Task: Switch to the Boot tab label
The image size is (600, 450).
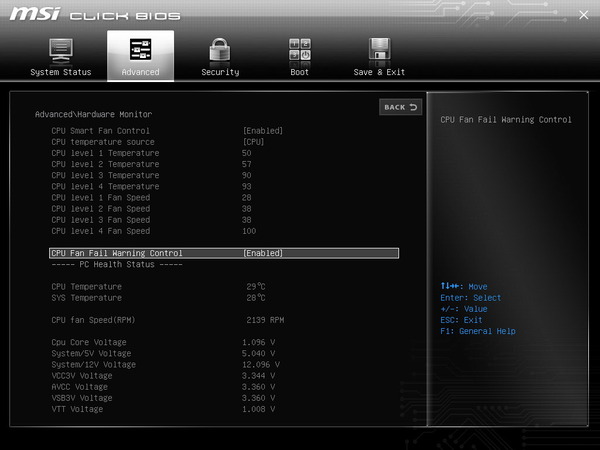Action: [x=299, y=72]
